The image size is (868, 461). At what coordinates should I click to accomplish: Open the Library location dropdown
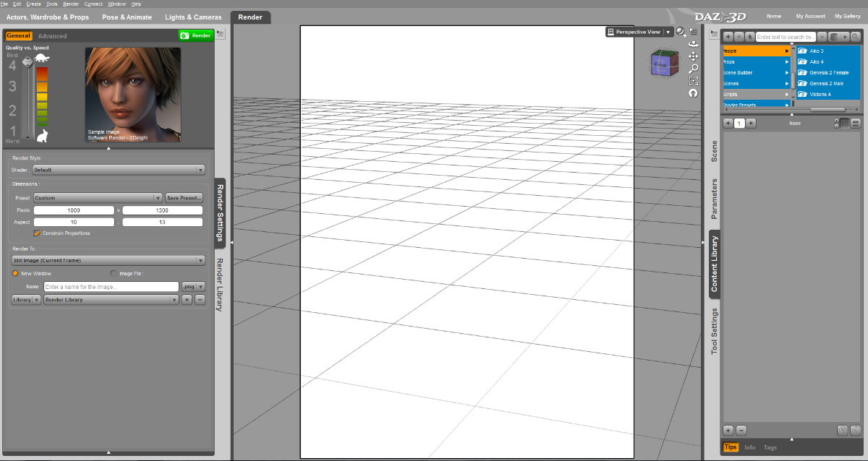tap(26, 299)
